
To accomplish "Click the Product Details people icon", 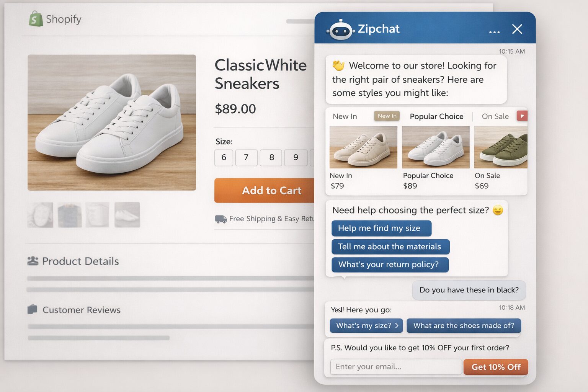I will click(33, 261).
